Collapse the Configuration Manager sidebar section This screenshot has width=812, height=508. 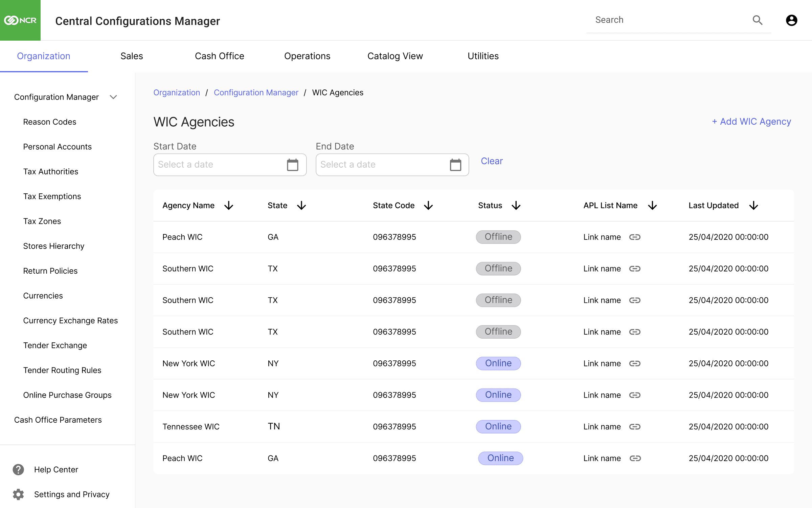(113, 97)
